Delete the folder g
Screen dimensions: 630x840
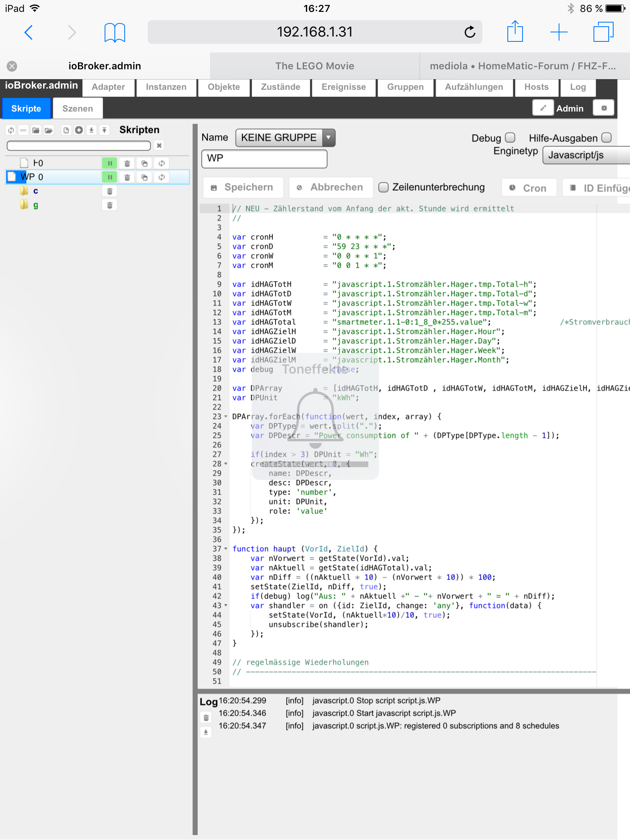[110, 205]
